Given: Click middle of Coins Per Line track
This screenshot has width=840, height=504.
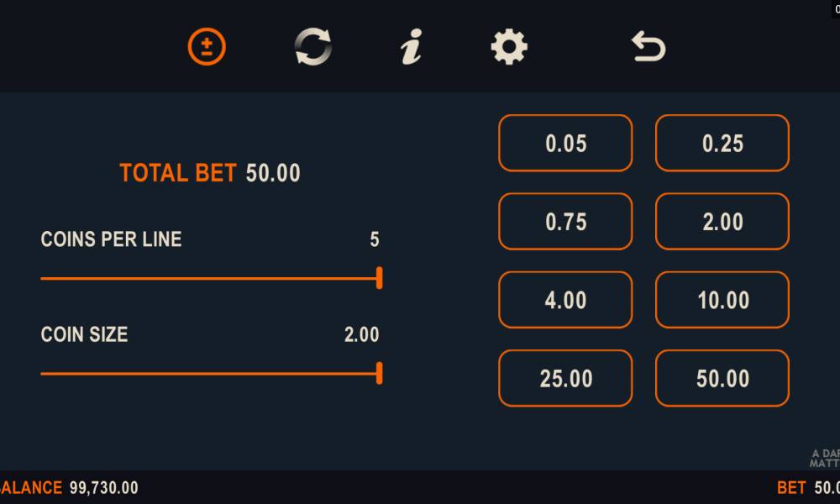Looking at the screenshot, I should (210, 278).
